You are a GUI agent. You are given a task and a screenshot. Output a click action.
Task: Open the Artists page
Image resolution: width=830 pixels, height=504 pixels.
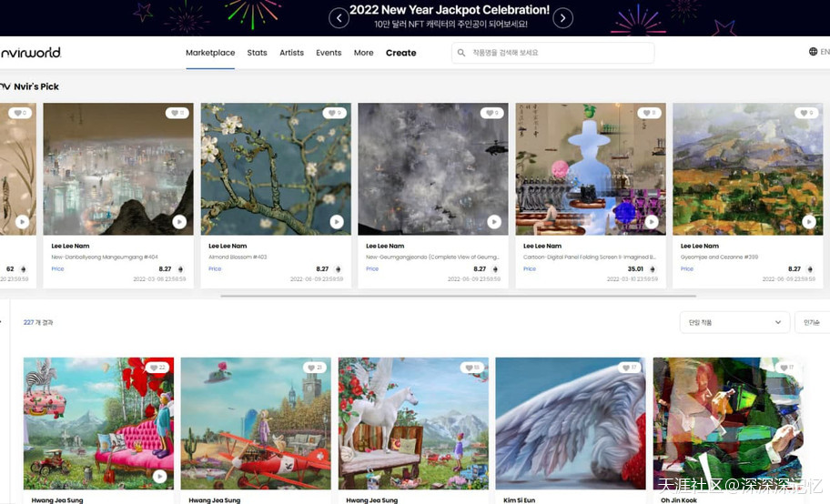291,53
